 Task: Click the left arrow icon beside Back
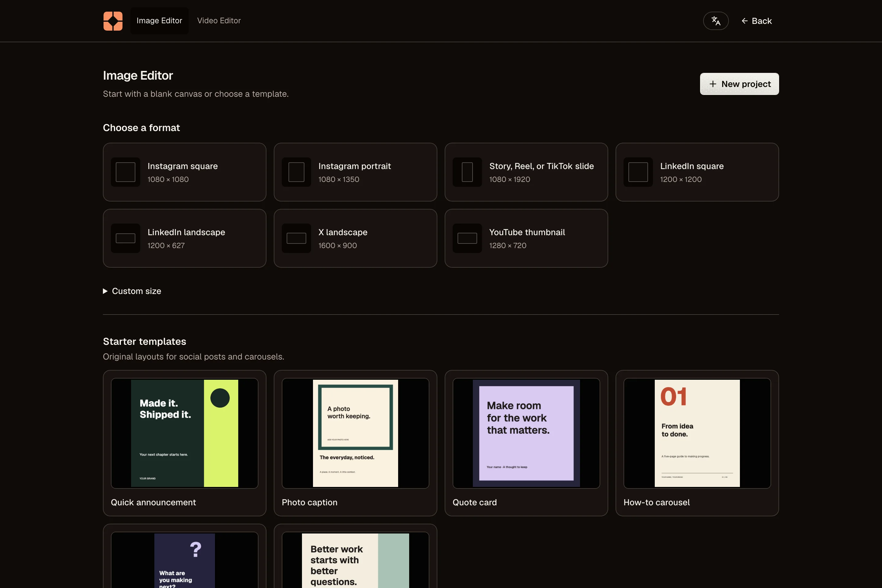(x=745, y=21)
